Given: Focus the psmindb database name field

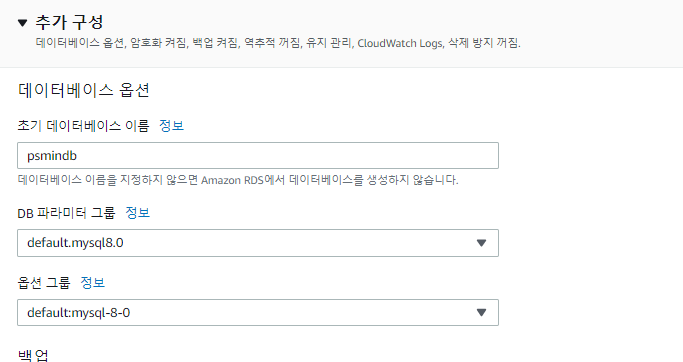Looking at the screenshot, I should (258, 156).
